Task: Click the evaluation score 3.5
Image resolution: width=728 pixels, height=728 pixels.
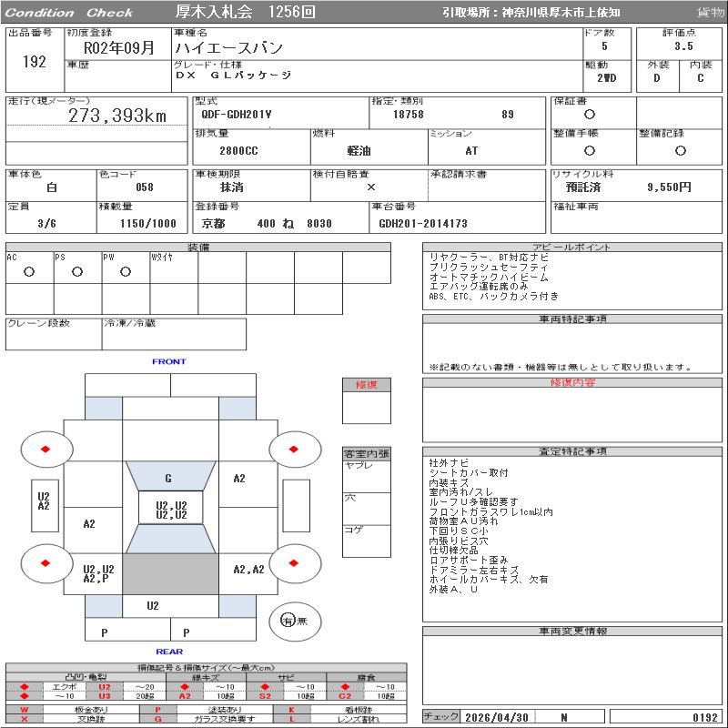Action: click(683, 46)
